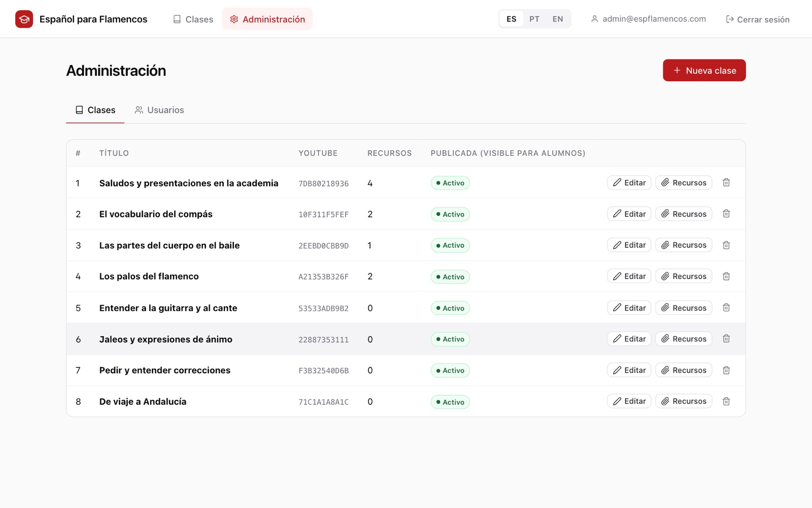The image size is (812, 508).
Task: Toggle Activo badge for De viaje a Andalucía
Action: coord(450,402)
